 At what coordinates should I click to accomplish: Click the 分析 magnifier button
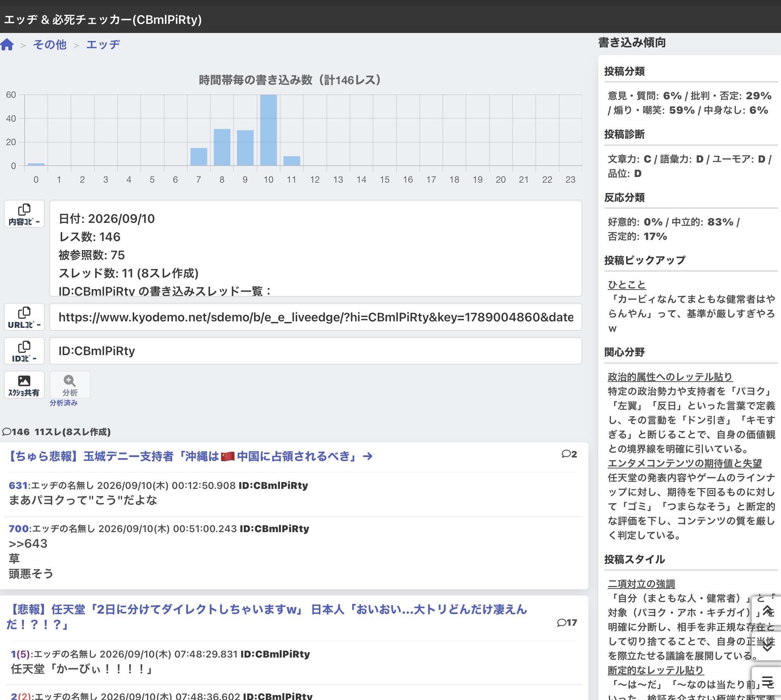70,385
